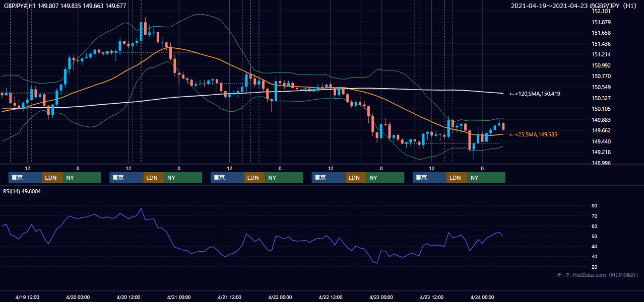
Task: Click the NY session block for 4/19
Action: click(82, 178)
